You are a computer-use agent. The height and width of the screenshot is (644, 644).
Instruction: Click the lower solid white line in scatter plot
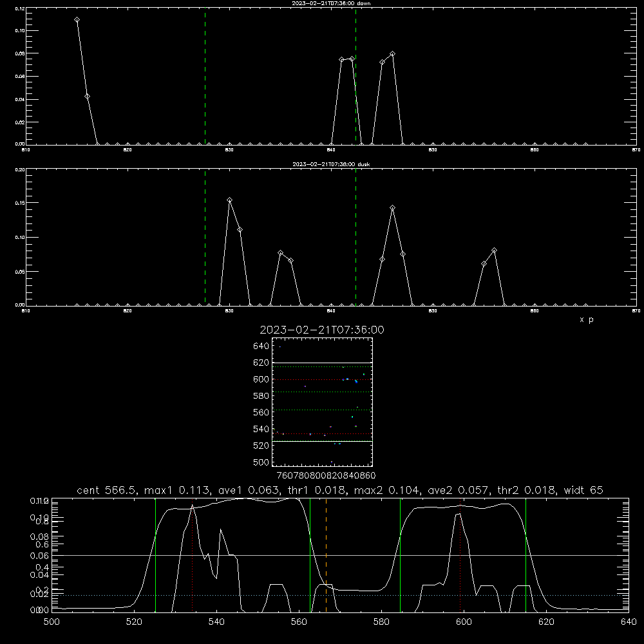[322, 442]
